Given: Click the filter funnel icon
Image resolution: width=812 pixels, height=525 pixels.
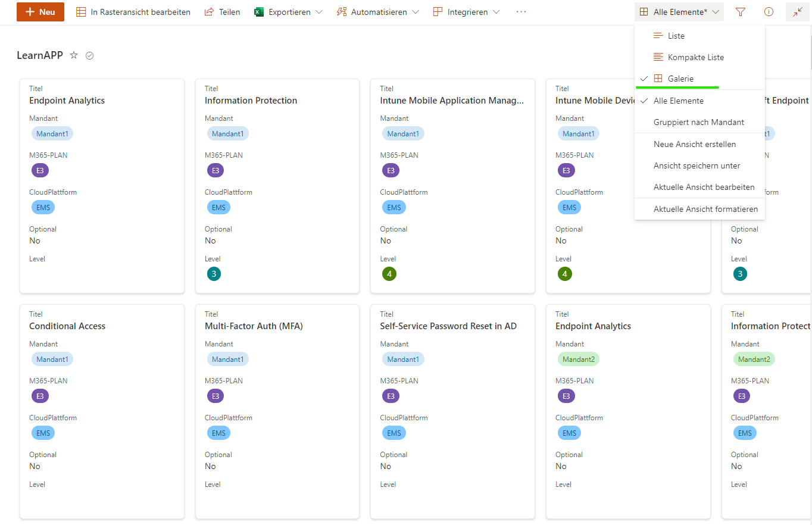Looking at the screenshot, I should click(x=740, y=12).
